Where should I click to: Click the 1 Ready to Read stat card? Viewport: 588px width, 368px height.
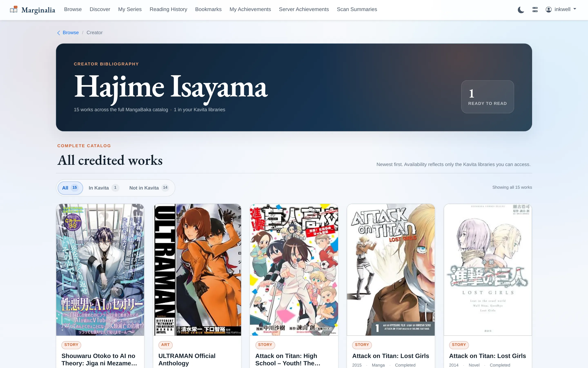point(487,97)
